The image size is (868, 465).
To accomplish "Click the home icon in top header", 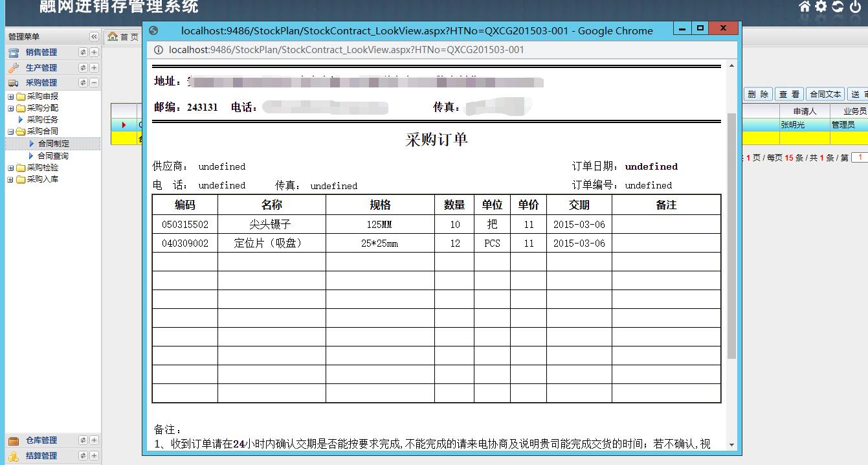I will click(x=805, y=7).
